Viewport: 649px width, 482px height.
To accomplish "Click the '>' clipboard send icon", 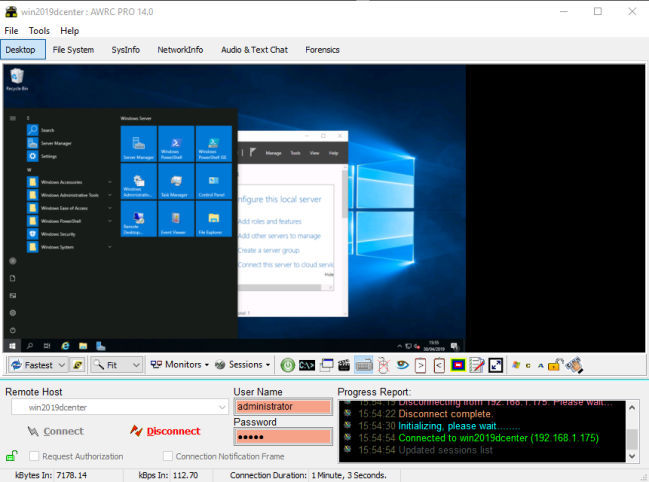I will tap(420, 365).
